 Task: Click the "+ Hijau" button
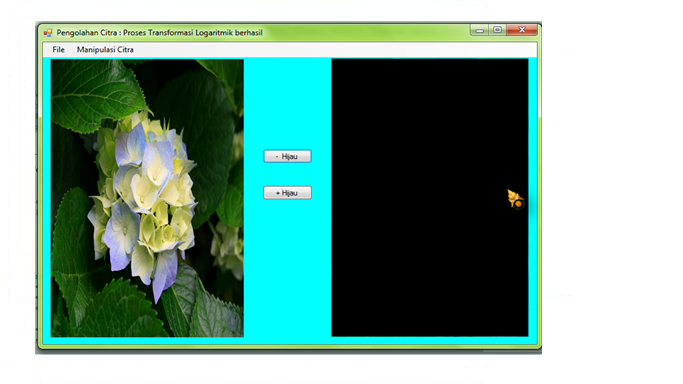287,193
